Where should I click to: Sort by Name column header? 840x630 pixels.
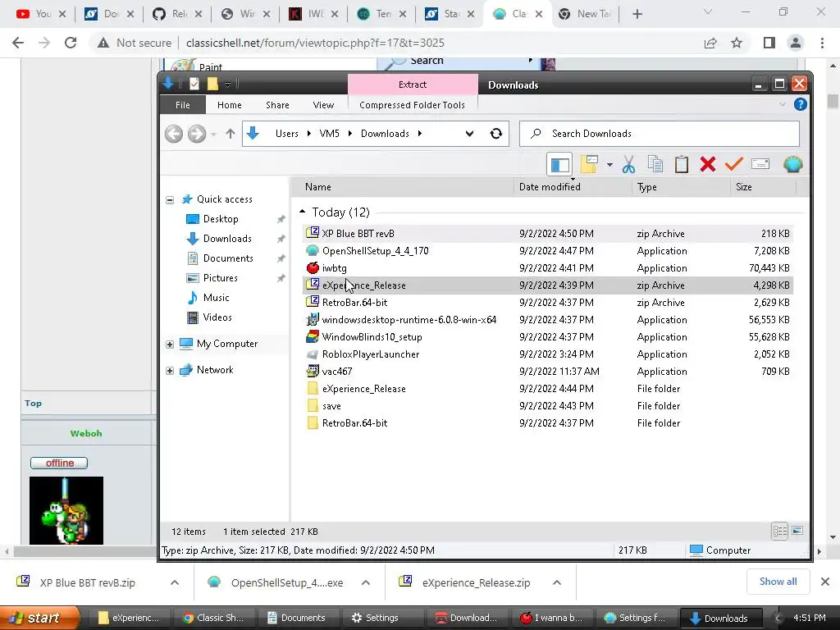[x=317, y=187]
